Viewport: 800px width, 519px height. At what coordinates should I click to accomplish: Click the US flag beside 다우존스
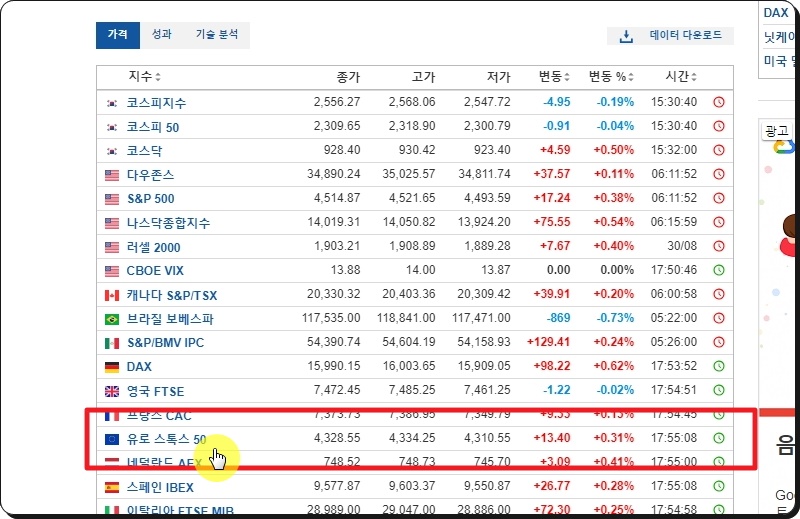pyautogui.click(x=112, y=175)
